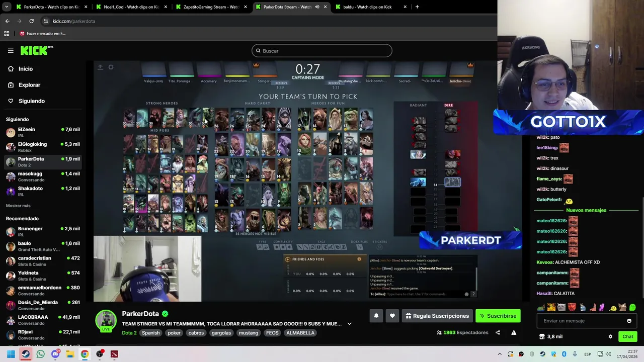
Task: Open Yukineta's Slots & Casino channel
Action: [43, 276]
